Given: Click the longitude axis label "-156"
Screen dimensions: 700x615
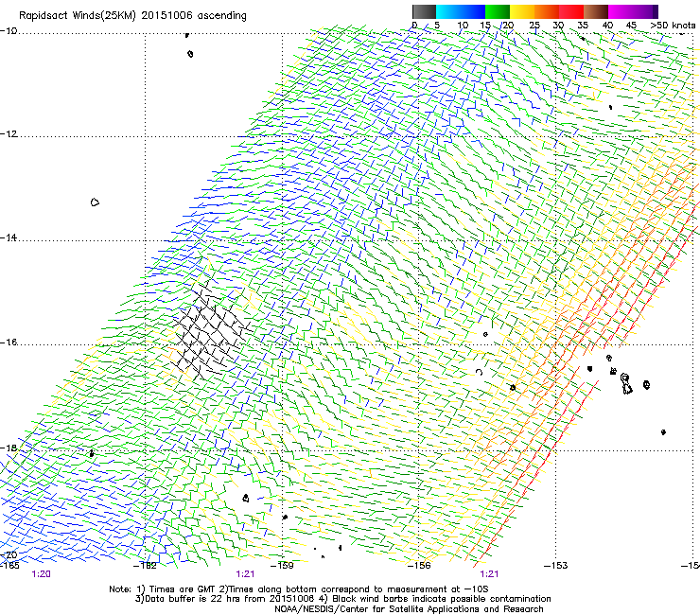Looking at the screenshot, I should pos(419,566).
